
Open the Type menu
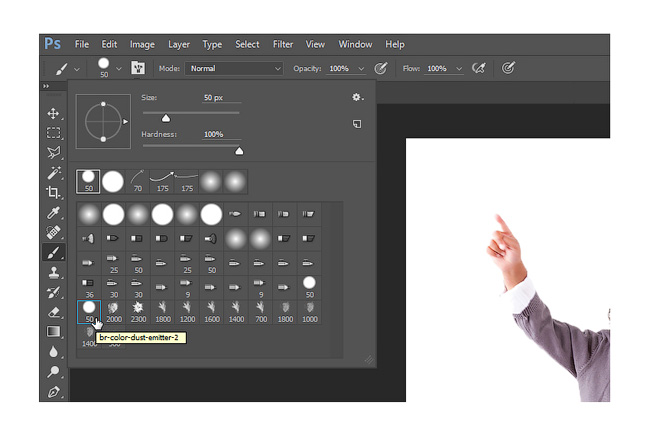212,44
